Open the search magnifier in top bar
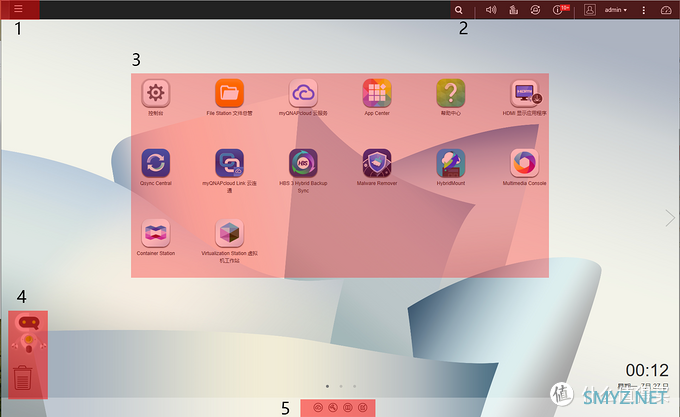680x417 pixels. pos(458,10)
